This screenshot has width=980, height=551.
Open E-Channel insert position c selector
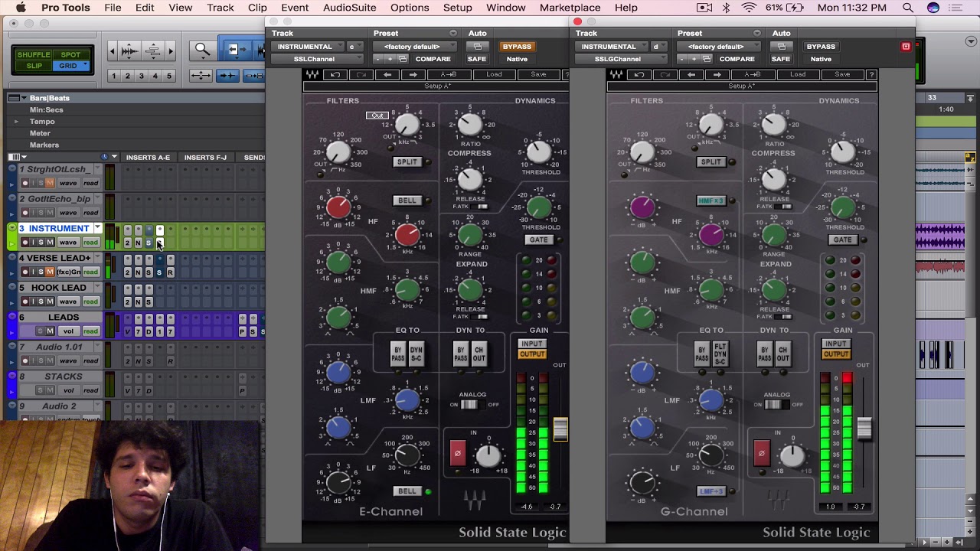[x=354, y=47]
